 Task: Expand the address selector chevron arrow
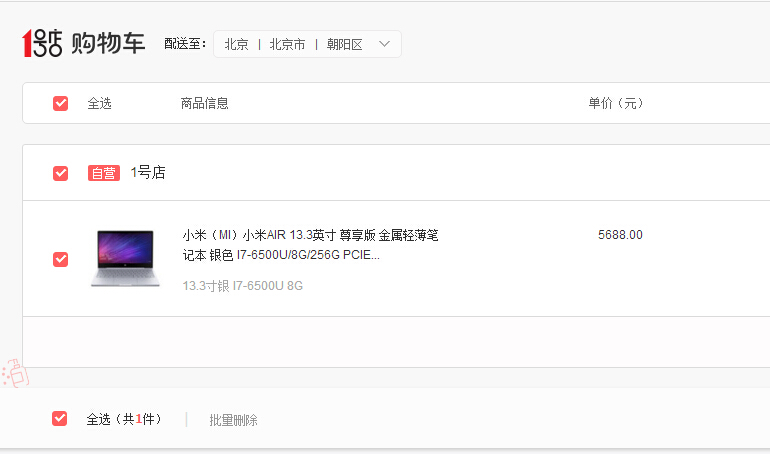385,44
